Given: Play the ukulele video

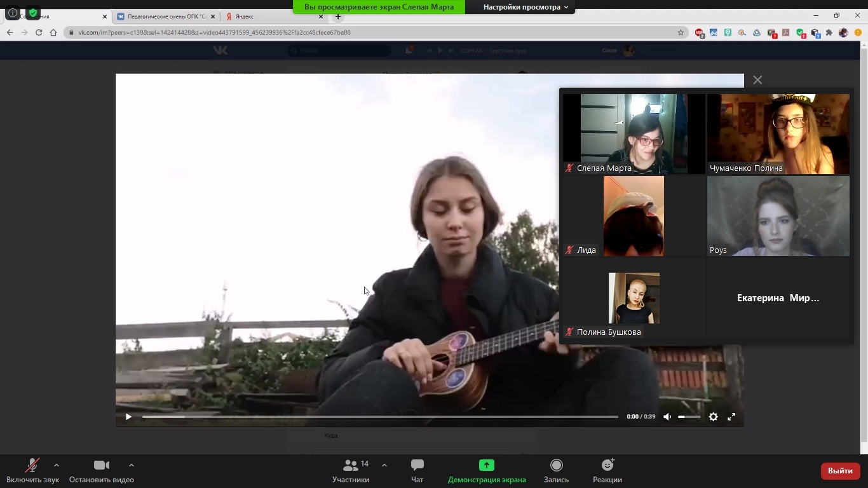Looking at the screenshot, I should pyautogui.click(x=128, y=417).
